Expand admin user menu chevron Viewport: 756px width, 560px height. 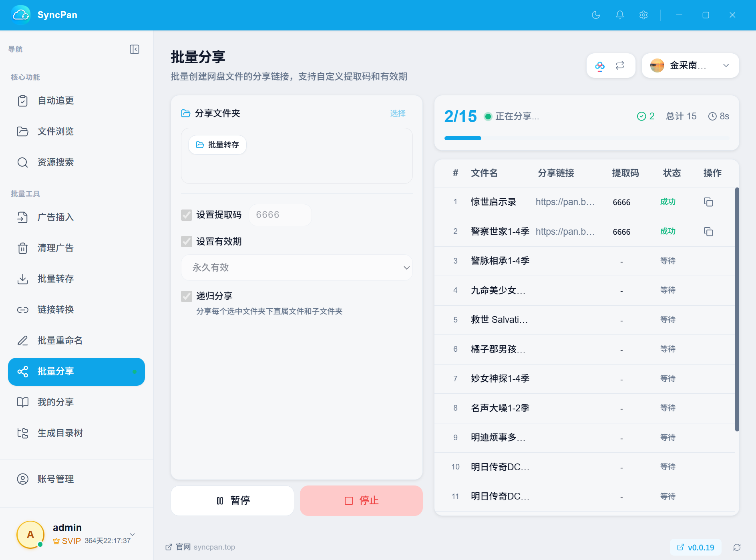pyautogui.click(x=133, y=534)
